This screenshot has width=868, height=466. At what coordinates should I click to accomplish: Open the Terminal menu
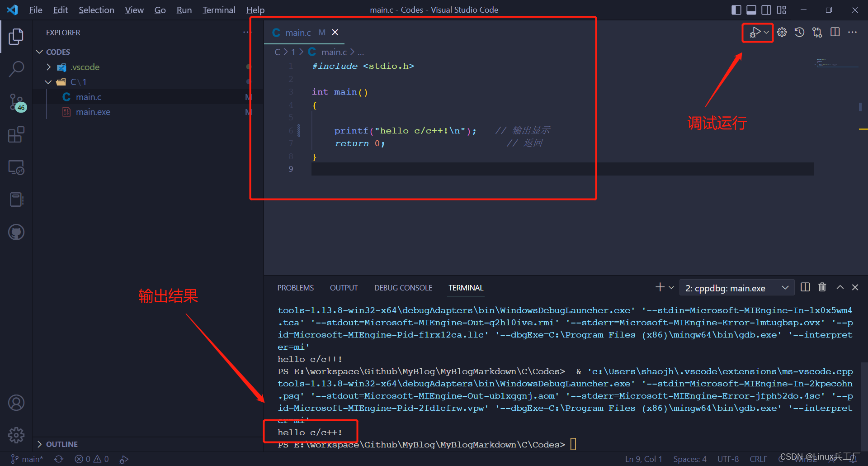219,10
